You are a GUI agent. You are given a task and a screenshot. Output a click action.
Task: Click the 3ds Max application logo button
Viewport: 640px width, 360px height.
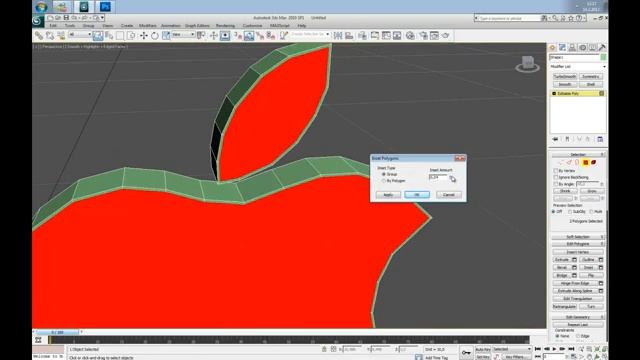[x=37, y=20]
